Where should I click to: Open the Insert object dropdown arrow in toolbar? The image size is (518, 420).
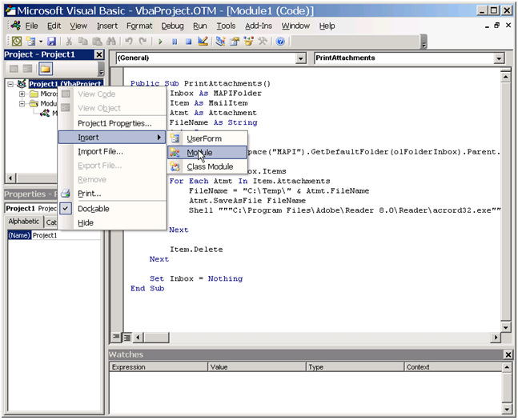(x=41, y=42)
